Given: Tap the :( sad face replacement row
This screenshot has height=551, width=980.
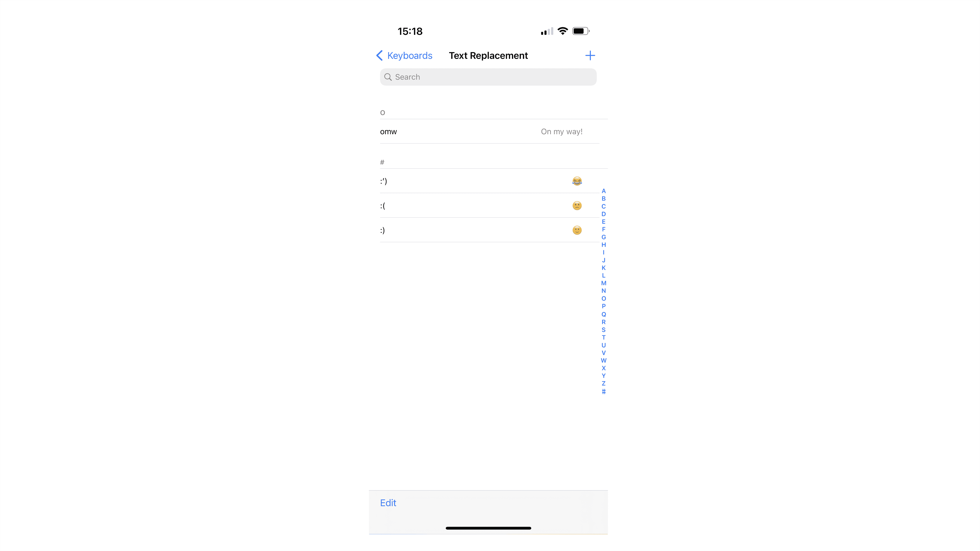Looking at the screenshot, I should (481, 205).
